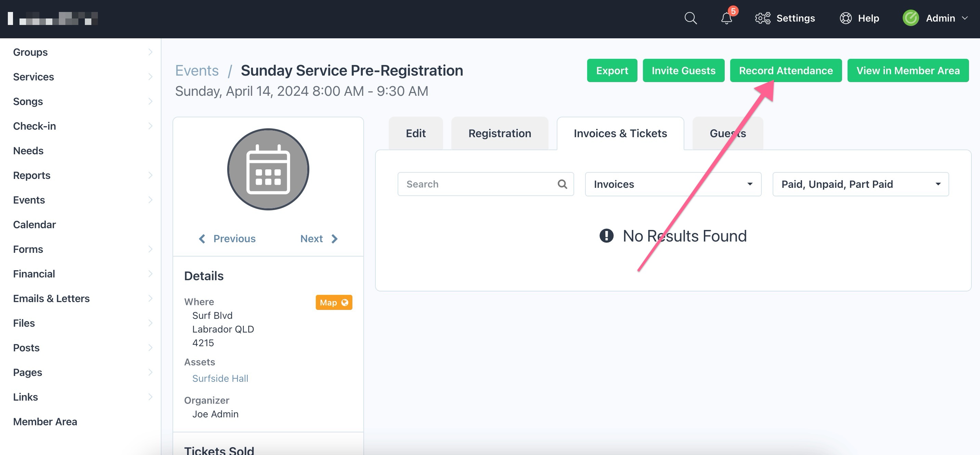Open notifications bell with 5 badge

coord(727,17)
